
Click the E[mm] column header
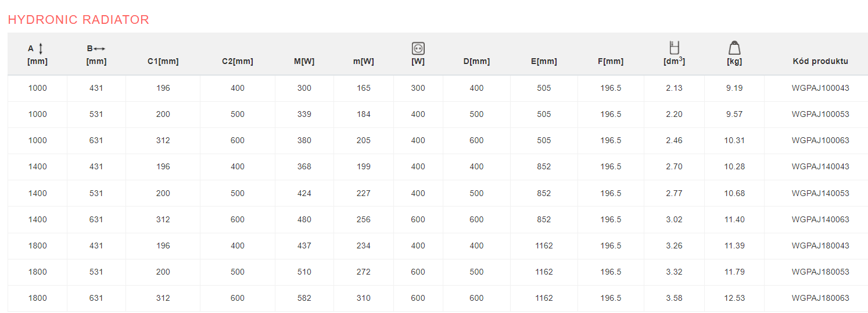point(544,61)
